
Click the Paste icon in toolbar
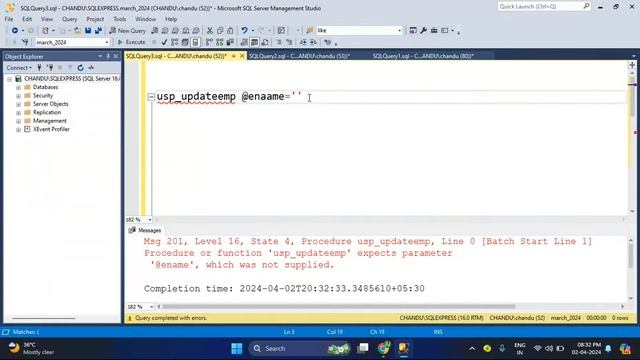[230, 31]
